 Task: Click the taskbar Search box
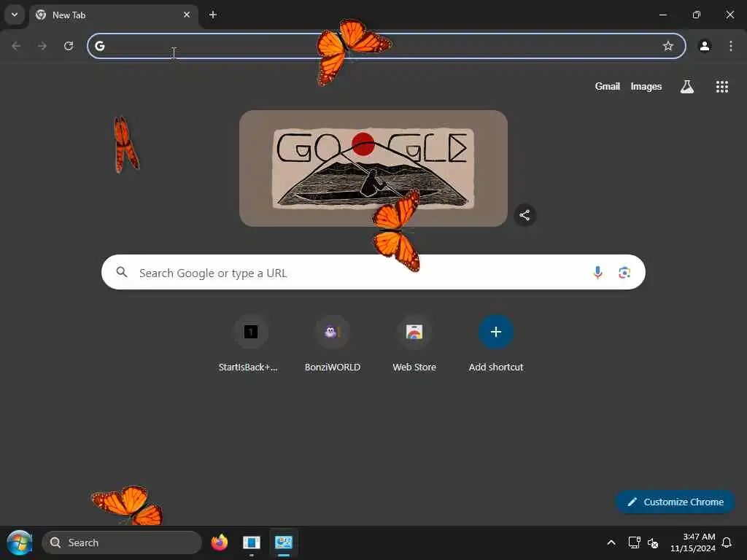pyautogui.click(x=122, y=542)
